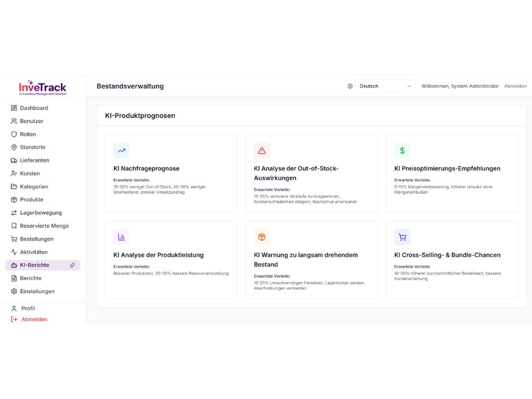
Task: Click the KI-Berichte robot icon
Action: pyautogui.click(x=14, y=265)
